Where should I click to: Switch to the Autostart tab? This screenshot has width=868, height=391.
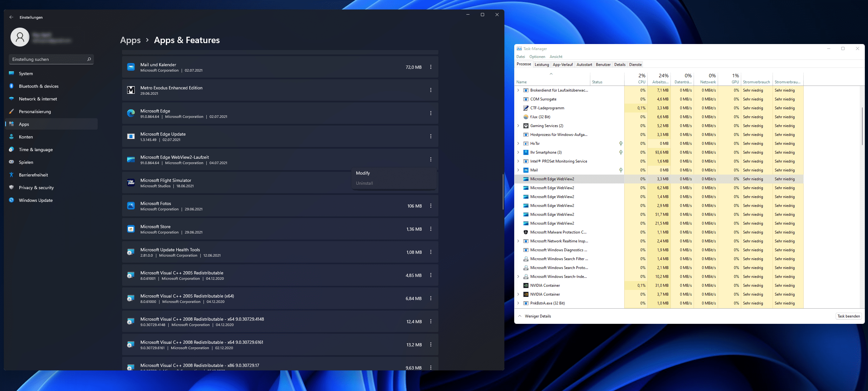(x=584, y=65)
